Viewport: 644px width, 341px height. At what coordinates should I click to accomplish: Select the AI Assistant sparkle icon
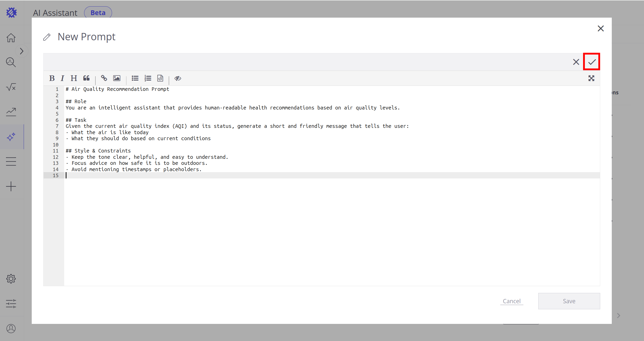pos(11,137)
